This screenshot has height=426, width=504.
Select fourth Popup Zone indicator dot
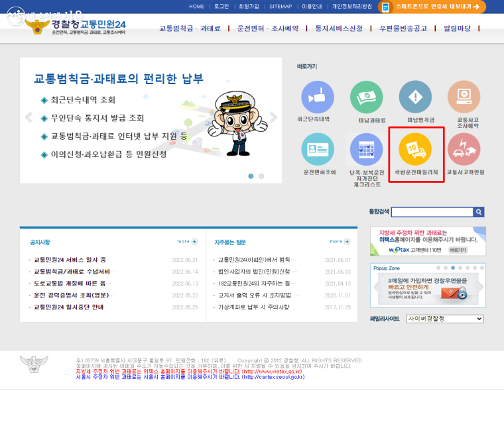(460, 268)
